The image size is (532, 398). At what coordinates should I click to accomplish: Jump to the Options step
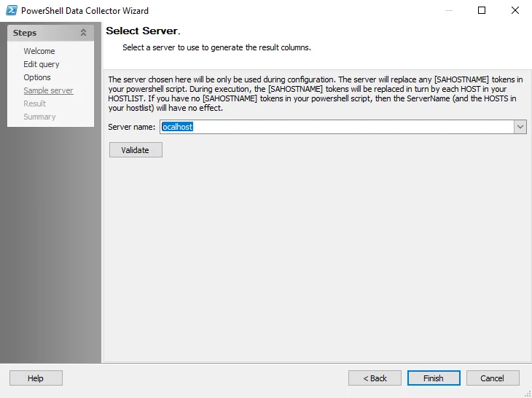(37, 77)
